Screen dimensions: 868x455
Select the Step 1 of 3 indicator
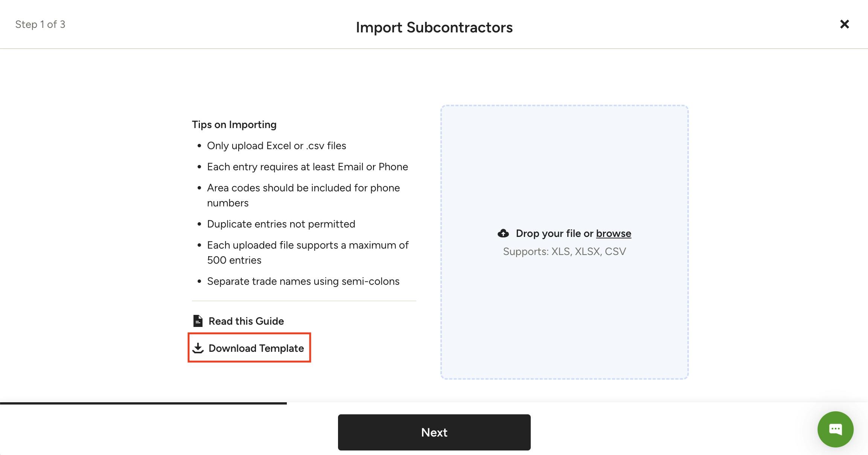[41, 24]
